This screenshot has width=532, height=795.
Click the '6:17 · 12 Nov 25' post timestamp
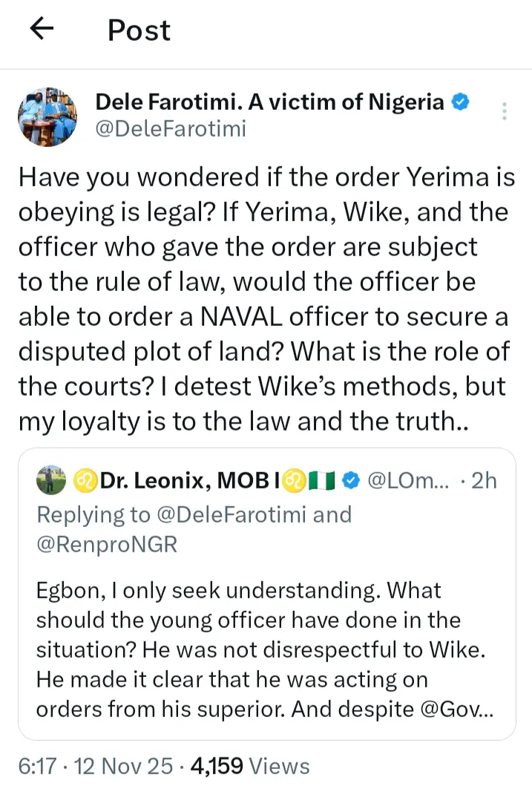click(x=98, y=765)
